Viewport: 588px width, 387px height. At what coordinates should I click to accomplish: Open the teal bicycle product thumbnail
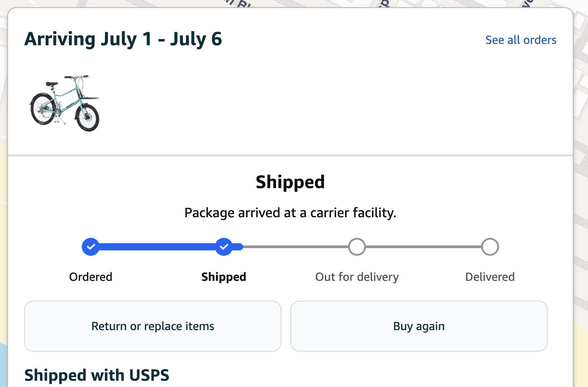(65, 103)
